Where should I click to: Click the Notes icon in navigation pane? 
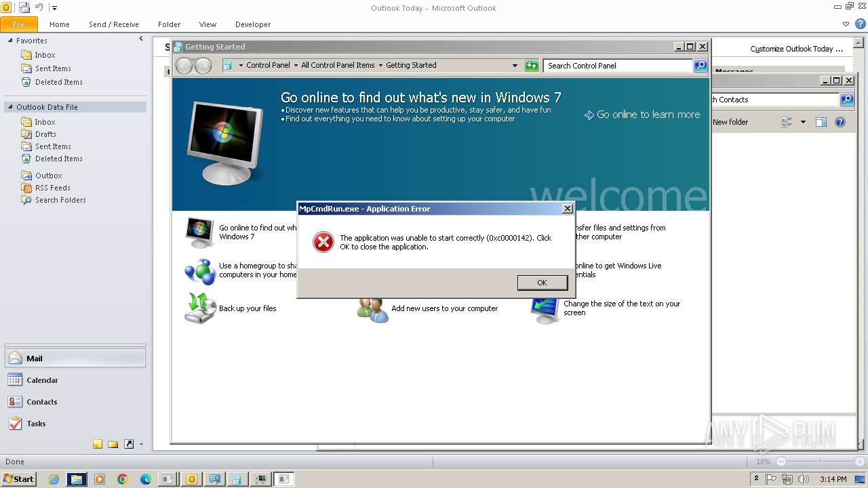pos(98,445)
